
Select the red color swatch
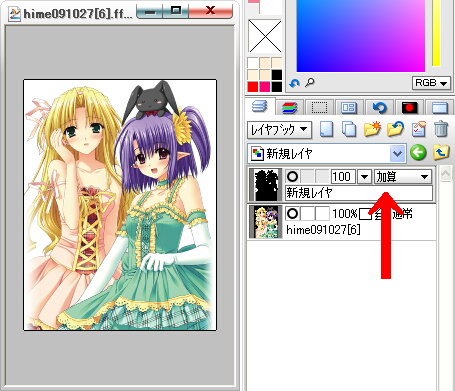[253, 87]
